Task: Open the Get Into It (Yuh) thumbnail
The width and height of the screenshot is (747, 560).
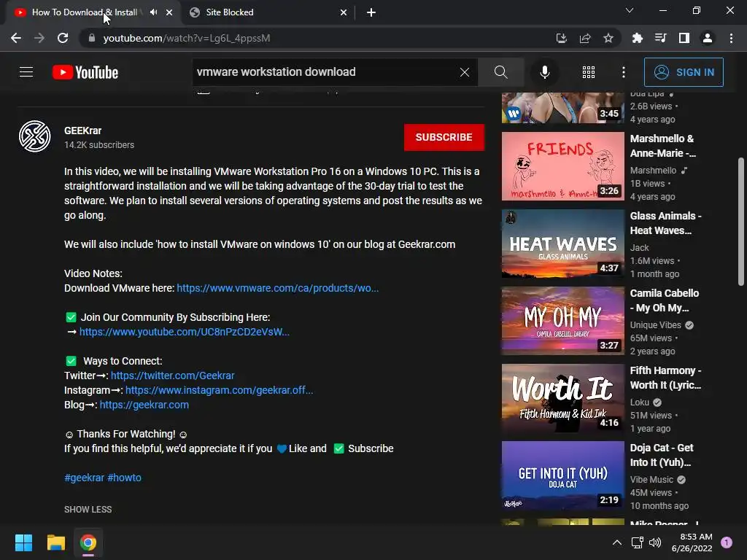Action: click(x=562, y=475)
